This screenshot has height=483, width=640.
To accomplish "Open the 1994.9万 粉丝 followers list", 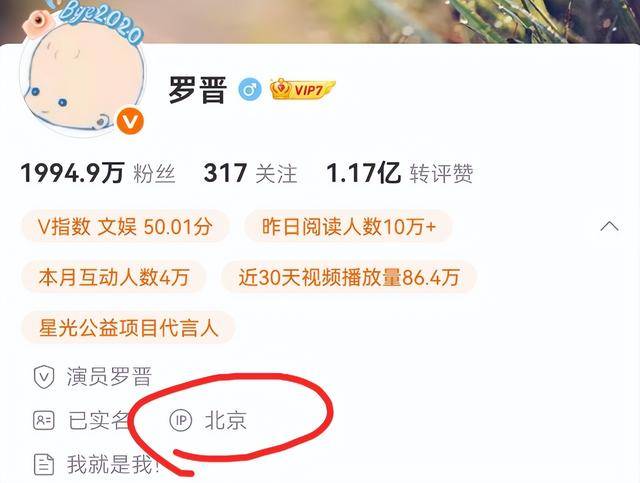I will pos(98,173).
